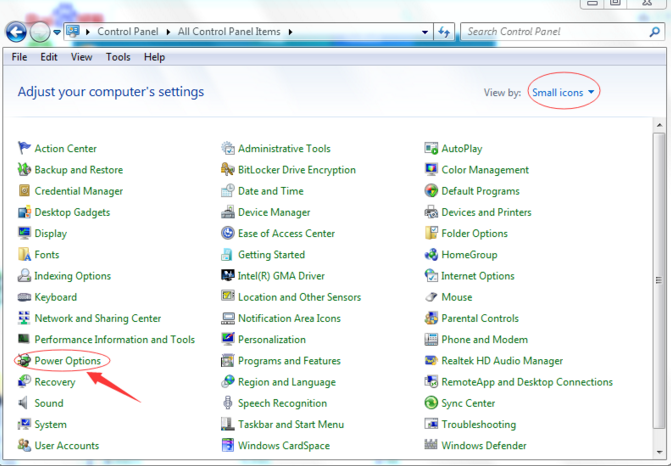Open RemoteApp and Desktop Connections link
Screen dimensions: 671x466
pyautogui.click(x=527, y=382)
